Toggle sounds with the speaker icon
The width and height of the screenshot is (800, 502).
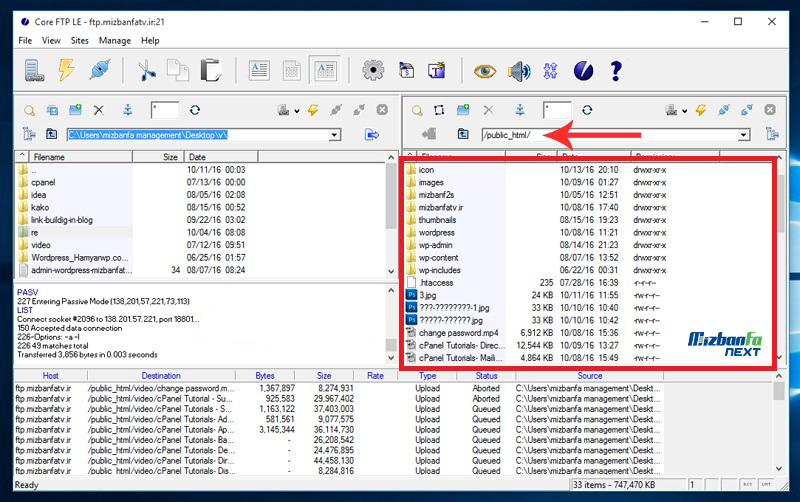click(x=519, y=71)
